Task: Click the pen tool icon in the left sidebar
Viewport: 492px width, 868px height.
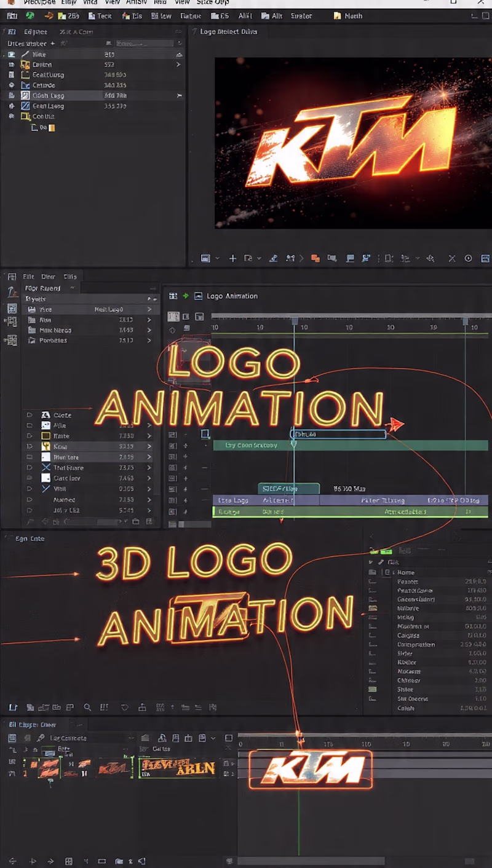Action: point(12,293)
